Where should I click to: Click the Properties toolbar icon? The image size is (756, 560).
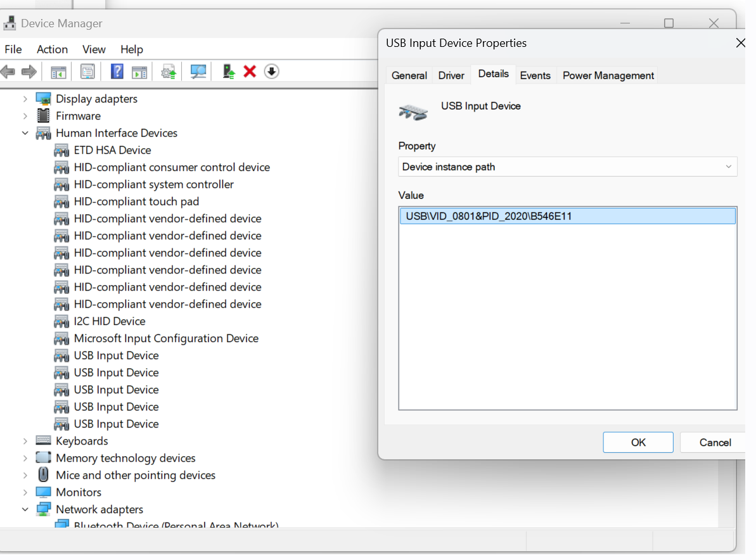pyautogui.click(x=87, y=72)
